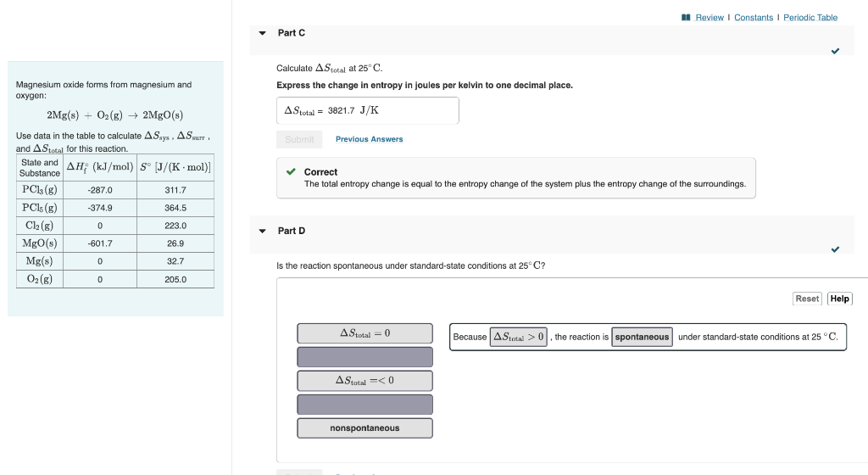Image resolution: width=868 pixels, height=475 pixels.
Task: Open the Constants link
Action: 754,18
